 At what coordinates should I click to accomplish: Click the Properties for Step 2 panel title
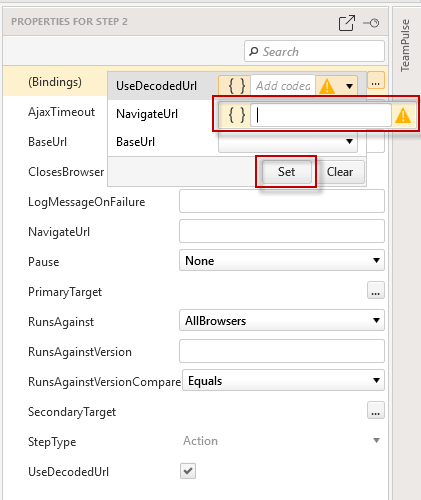click(69, 21)
